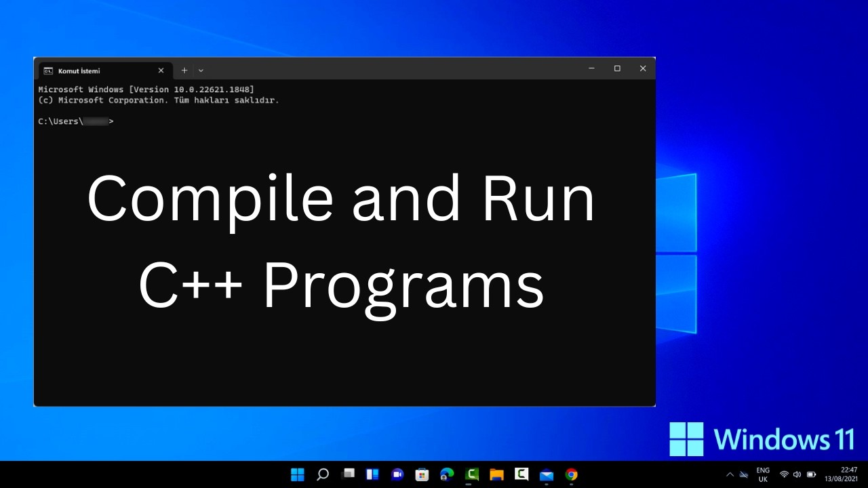This screenshot has height=488, width=868.
Task: Open Task View on the taskbar
Action: click(348, 474)
